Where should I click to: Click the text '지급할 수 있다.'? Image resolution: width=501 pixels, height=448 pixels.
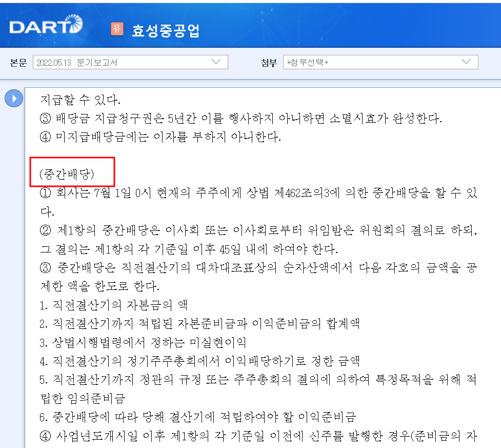[80, 100]
